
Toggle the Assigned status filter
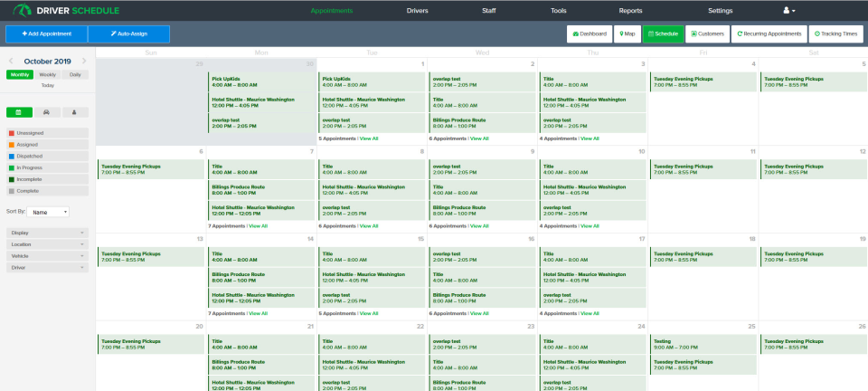48,145
